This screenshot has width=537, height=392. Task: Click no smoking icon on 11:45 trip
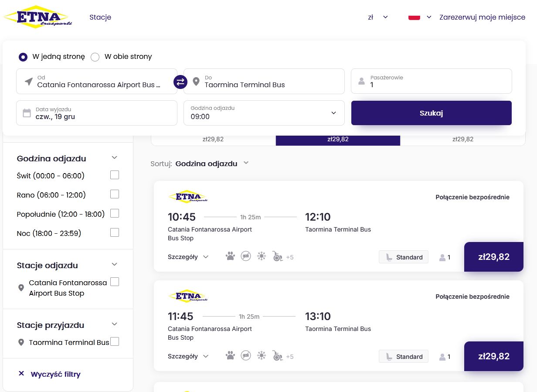[246, 356]
